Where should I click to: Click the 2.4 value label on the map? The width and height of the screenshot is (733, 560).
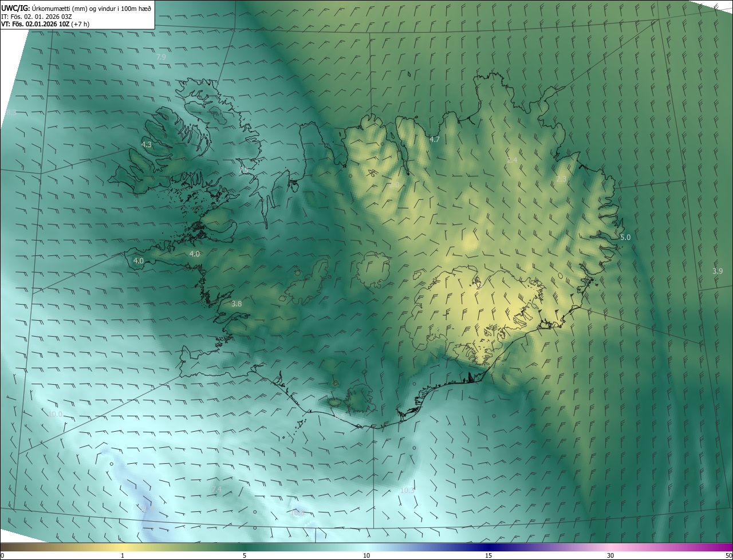click(512, 160)
